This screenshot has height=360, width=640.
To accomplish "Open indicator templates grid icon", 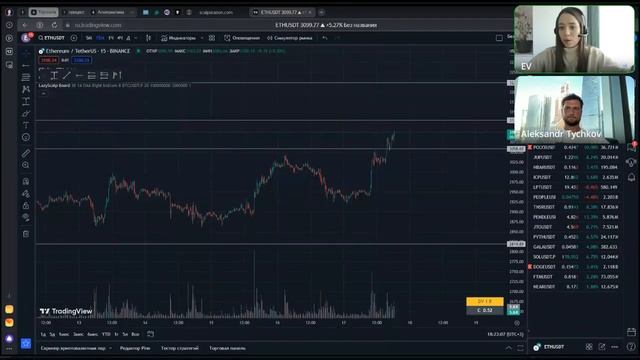I will 212,38.
